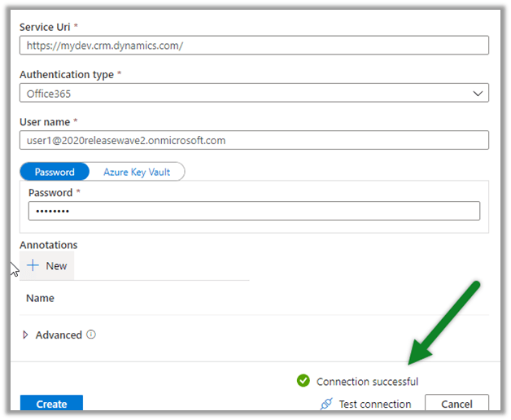Click the masked Password input box
The width and height of the screenshot is (511, 420).
tap(254, 211)
